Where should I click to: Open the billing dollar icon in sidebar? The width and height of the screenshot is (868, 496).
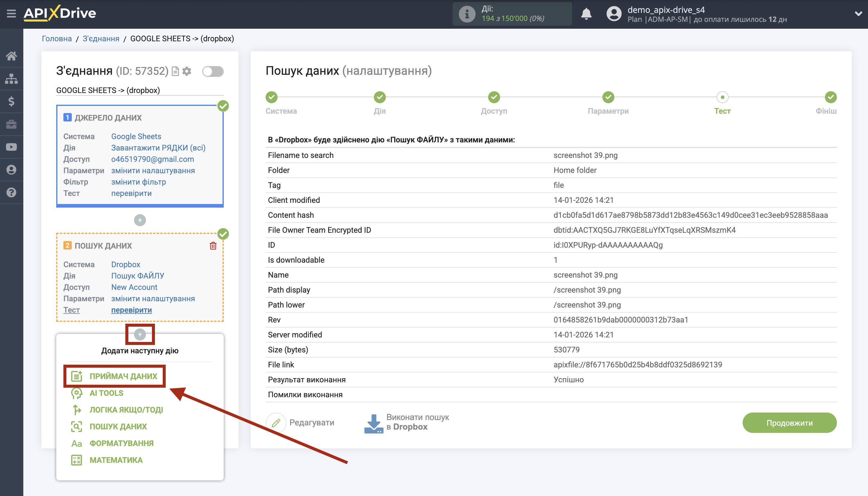pos(12,101)
